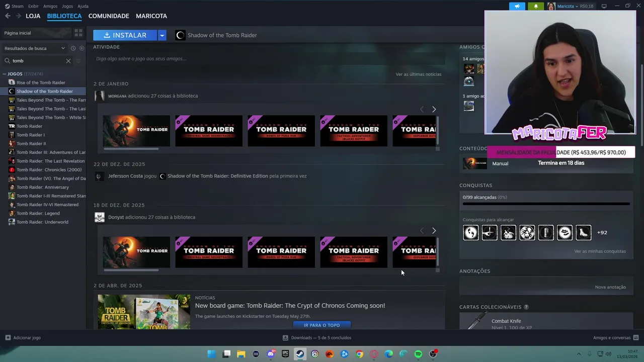Screen dimensions: 644x362
Task: Open Amigos e conversas panel
Action: pos(616,338)
